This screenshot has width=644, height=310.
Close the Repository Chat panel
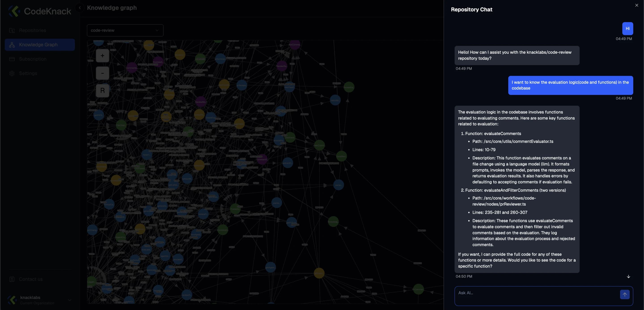[636, 5]
